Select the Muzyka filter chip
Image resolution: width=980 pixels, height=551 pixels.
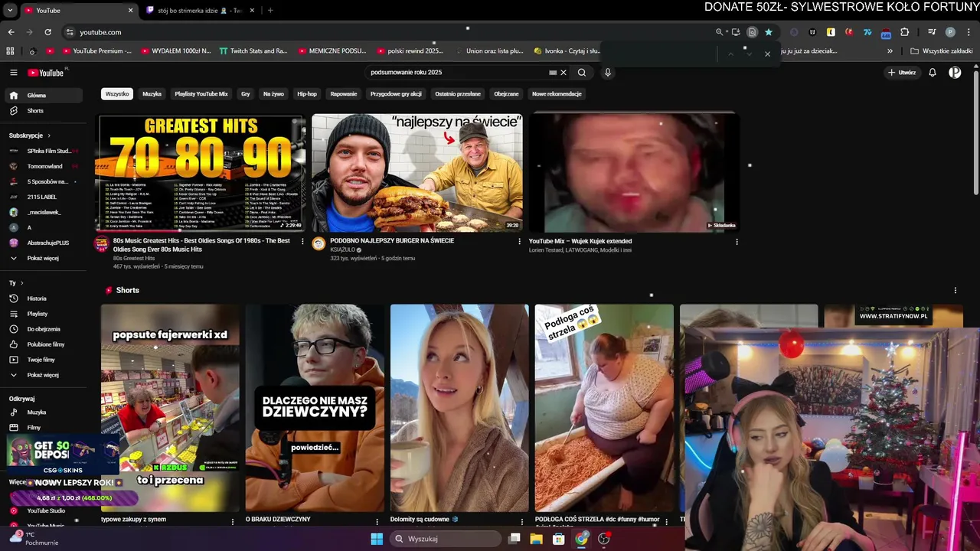(152, 94)
